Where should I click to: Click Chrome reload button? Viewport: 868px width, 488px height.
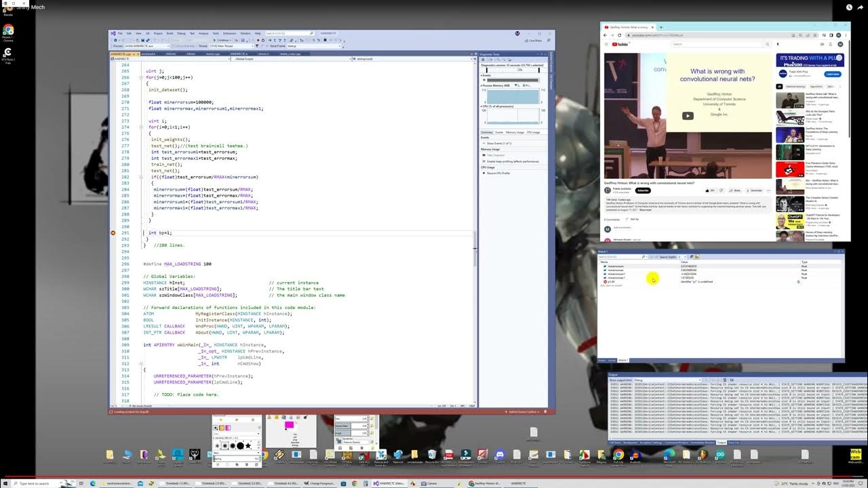click(x=620, y=35)
